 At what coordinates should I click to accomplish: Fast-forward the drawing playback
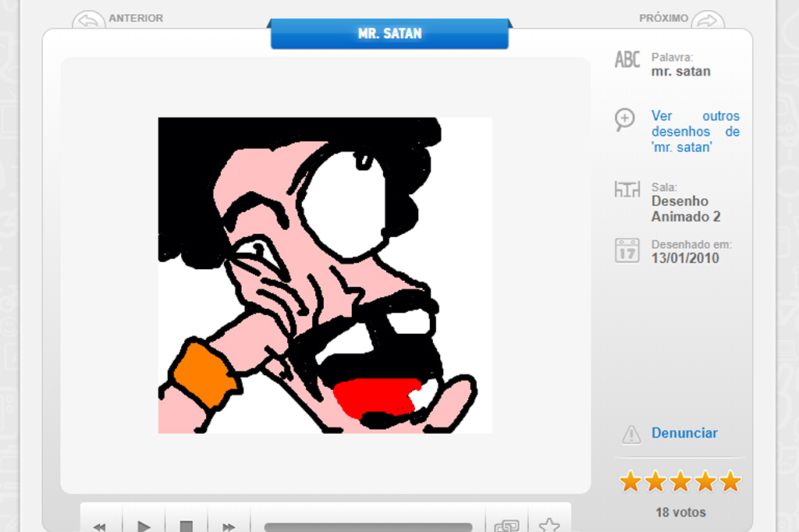[x=229, y=525]
